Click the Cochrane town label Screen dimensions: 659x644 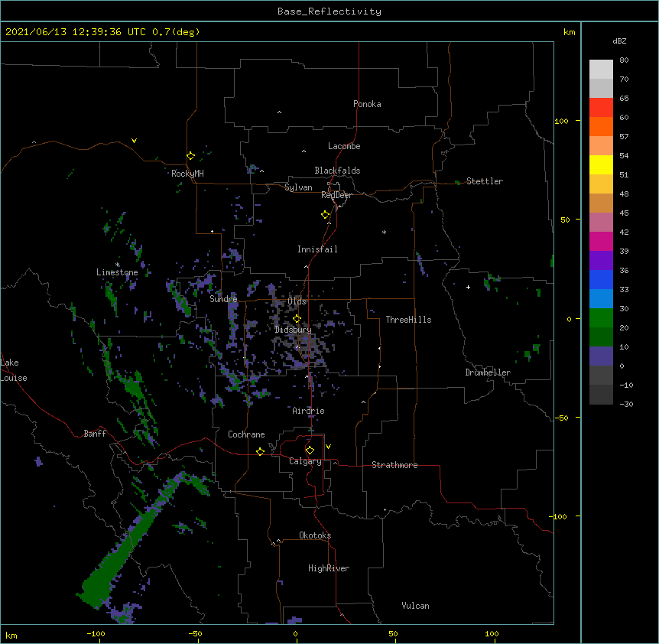click(246, 434)
